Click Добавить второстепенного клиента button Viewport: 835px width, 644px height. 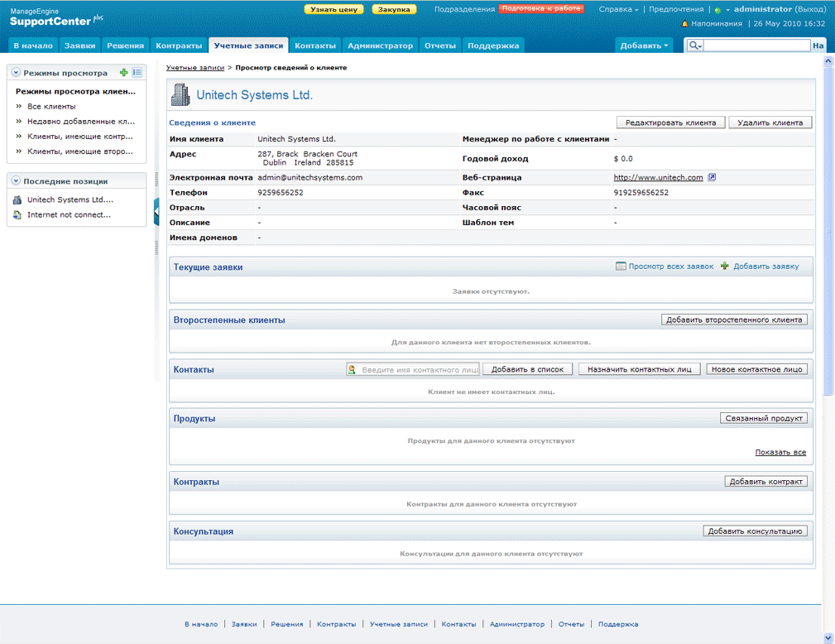point(734,320)
